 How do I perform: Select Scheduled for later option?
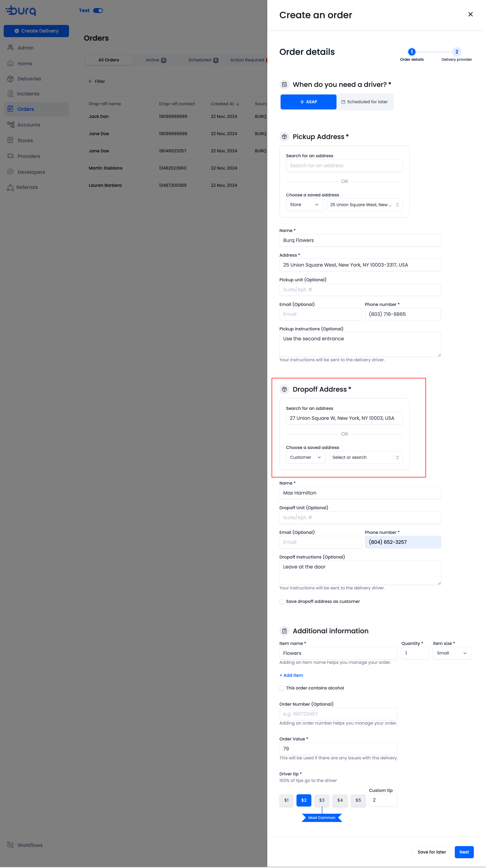tap(365, 102)
